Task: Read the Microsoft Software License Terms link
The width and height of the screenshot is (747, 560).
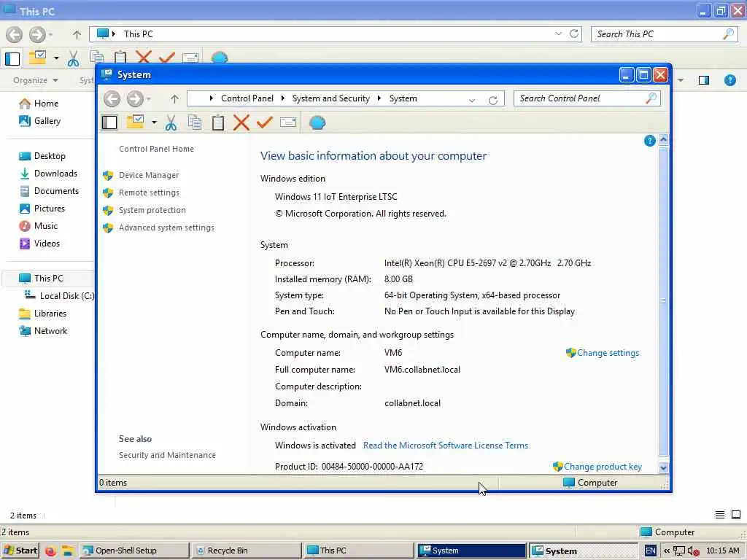Action: pos(446,446)
